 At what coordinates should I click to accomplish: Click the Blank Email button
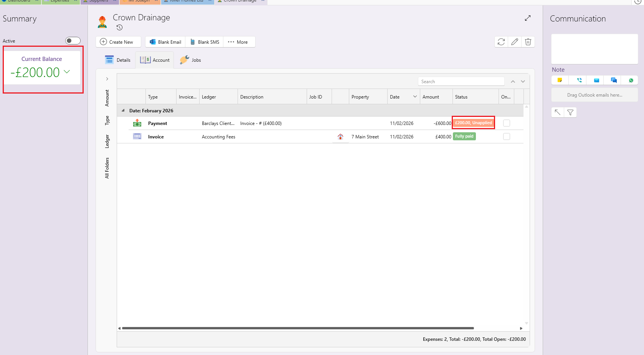point(165,42)
